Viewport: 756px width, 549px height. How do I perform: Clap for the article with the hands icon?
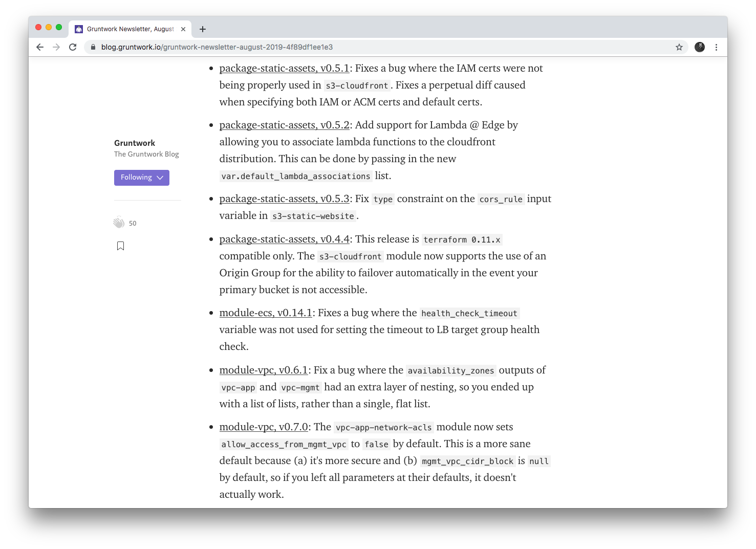pyautogui.click(x=119, y=222)
